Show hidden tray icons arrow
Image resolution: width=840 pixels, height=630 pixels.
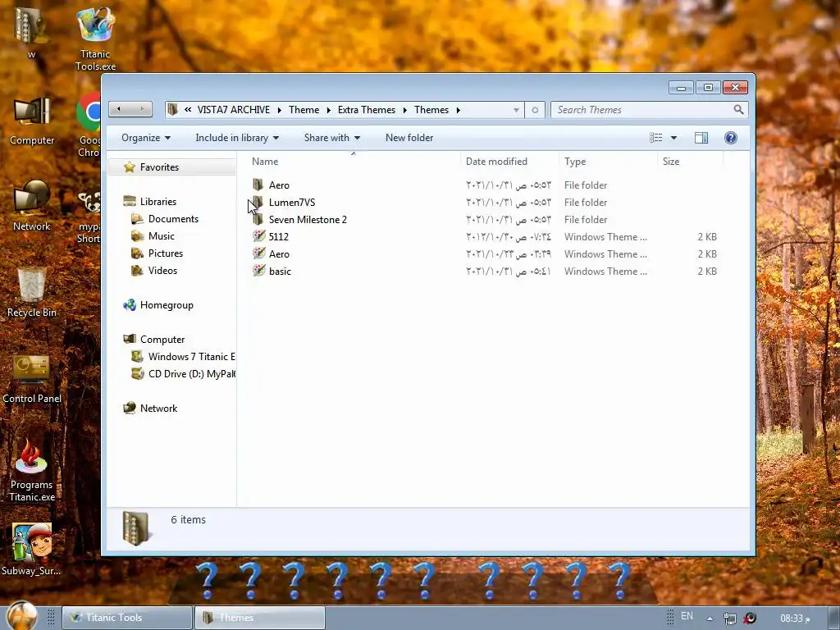click(x=710, y=619)
